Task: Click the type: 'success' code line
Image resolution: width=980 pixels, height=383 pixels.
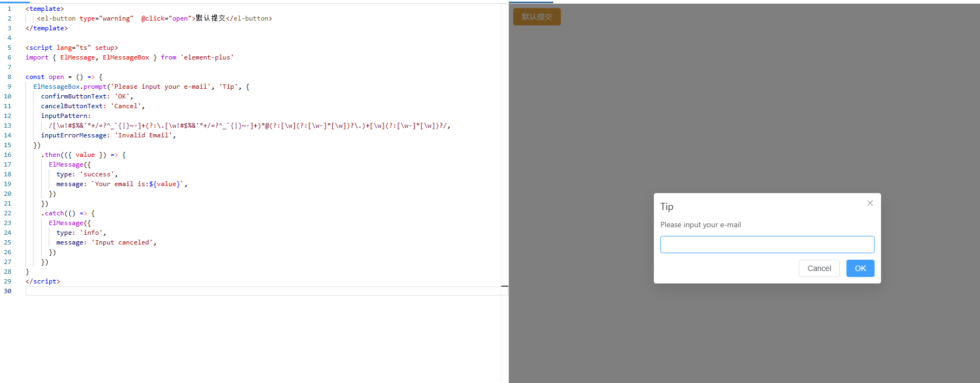Action: coord(87,174)
